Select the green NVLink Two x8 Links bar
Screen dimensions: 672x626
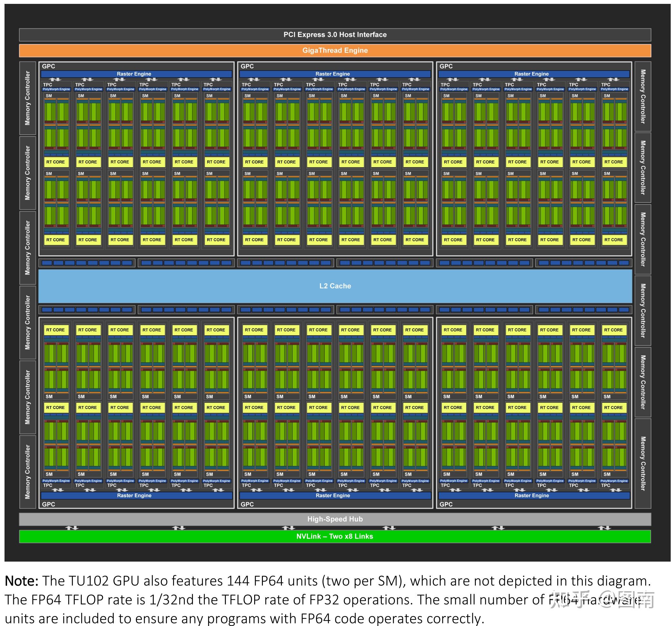click(x=335, y=536)
